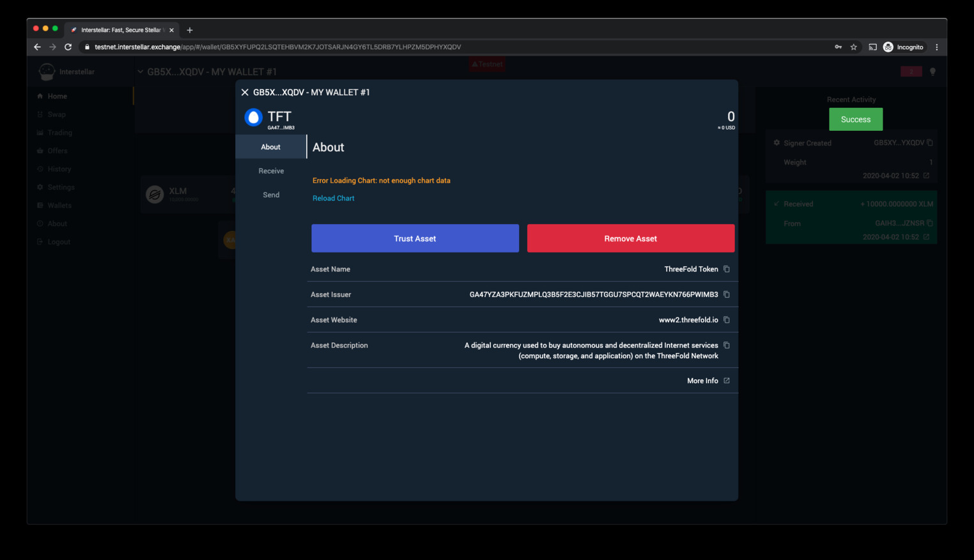This screenshot has height=560, width=974.
Task: Click the Reload Chart link
Action: point(333,199)
